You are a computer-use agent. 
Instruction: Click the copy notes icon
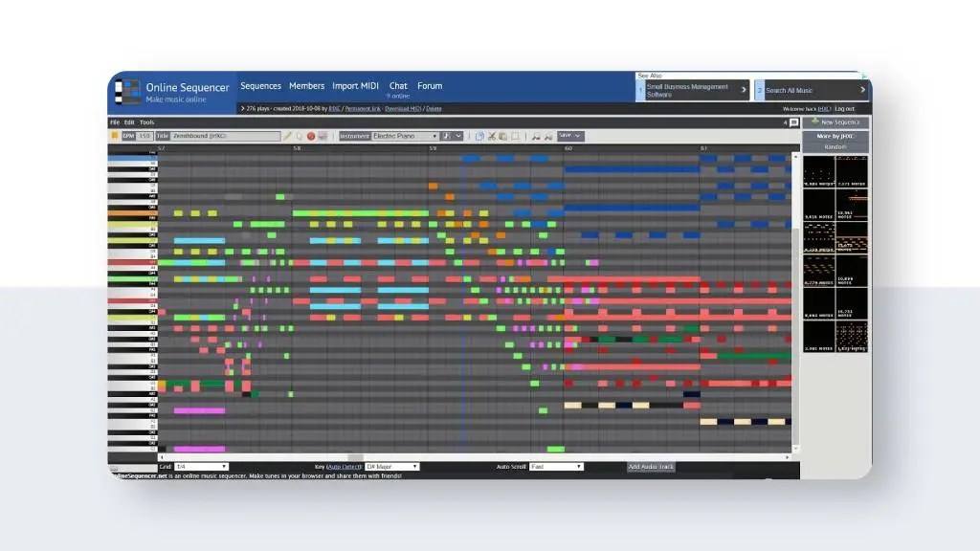[501, 136]
